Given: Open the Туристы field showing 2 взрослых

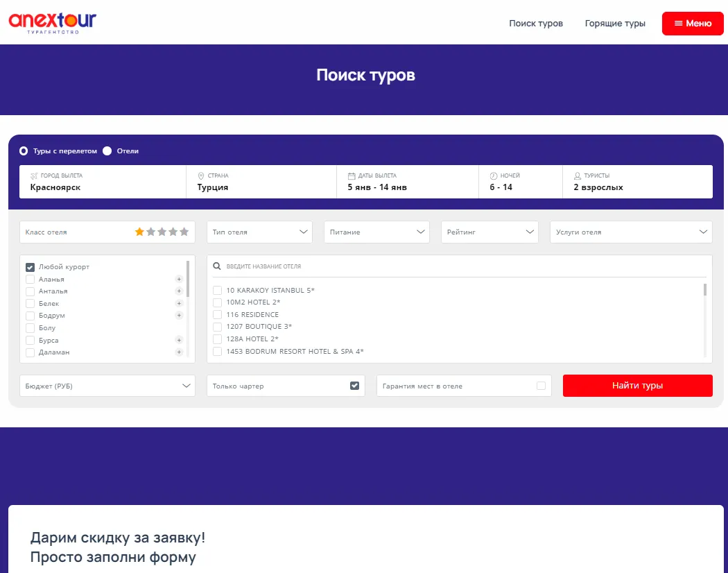Looking at the screenshot, I should tap(637, 182).
